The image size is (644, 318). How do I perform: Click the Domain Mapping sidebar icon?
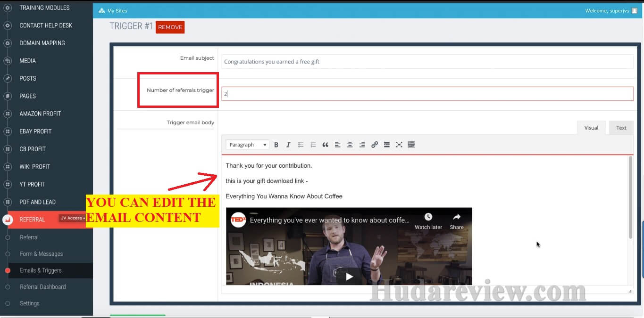click(8, 43)
